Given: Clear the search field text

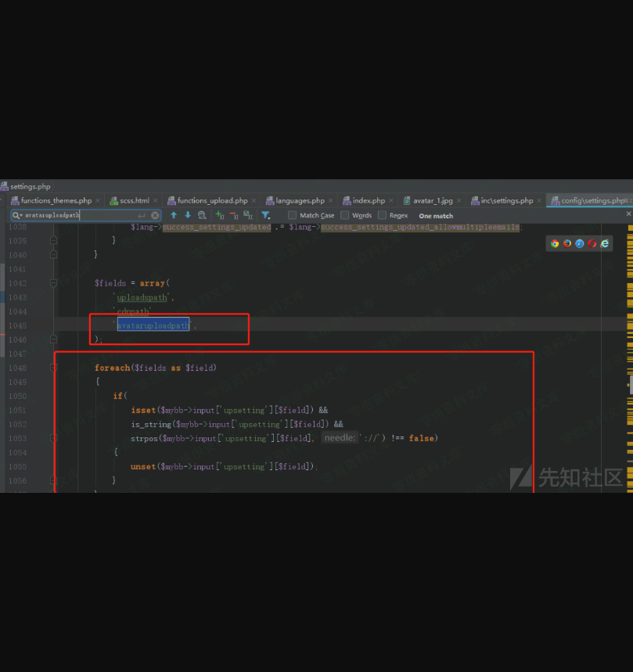Looking at the screenshot, I should (155, 215).
